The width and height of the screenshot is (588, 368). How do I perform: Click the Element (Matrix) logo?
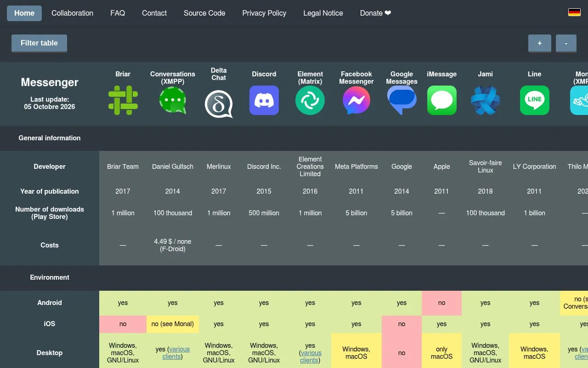coord(310,100)
